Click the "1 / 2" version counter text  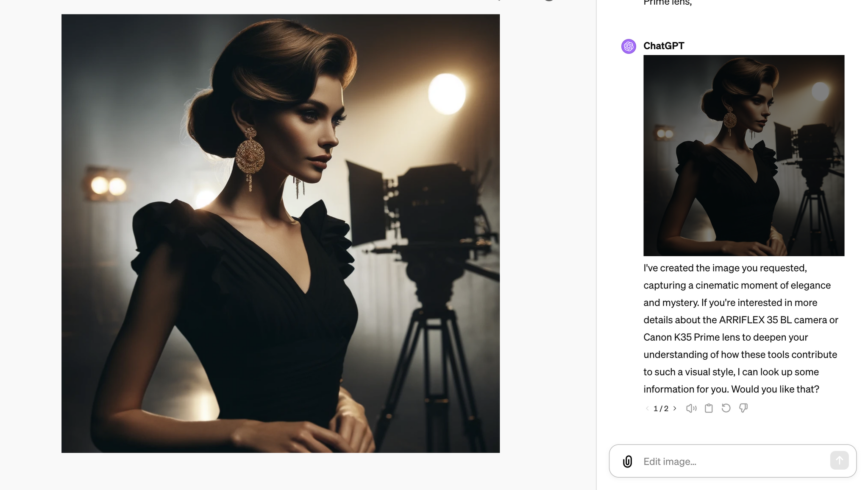tap(661, 409)
